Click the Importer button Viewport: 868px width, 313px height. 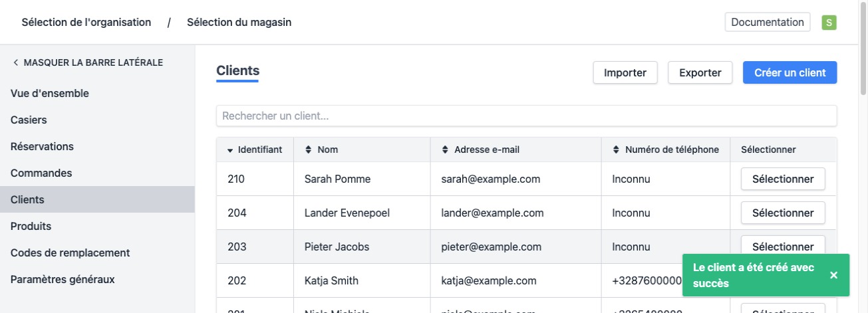625,73
